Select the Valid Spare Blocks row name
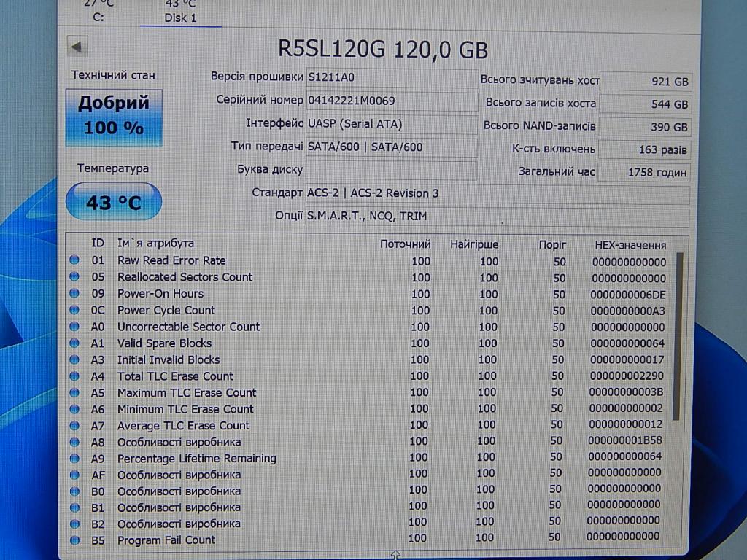747x560 pixels. point(164,343)
